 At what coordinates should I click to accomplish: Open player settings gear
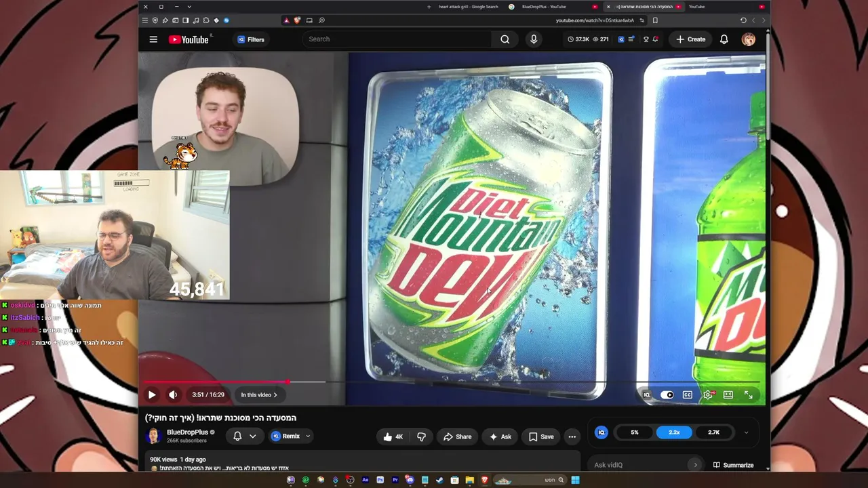click(x=708, y=394)
